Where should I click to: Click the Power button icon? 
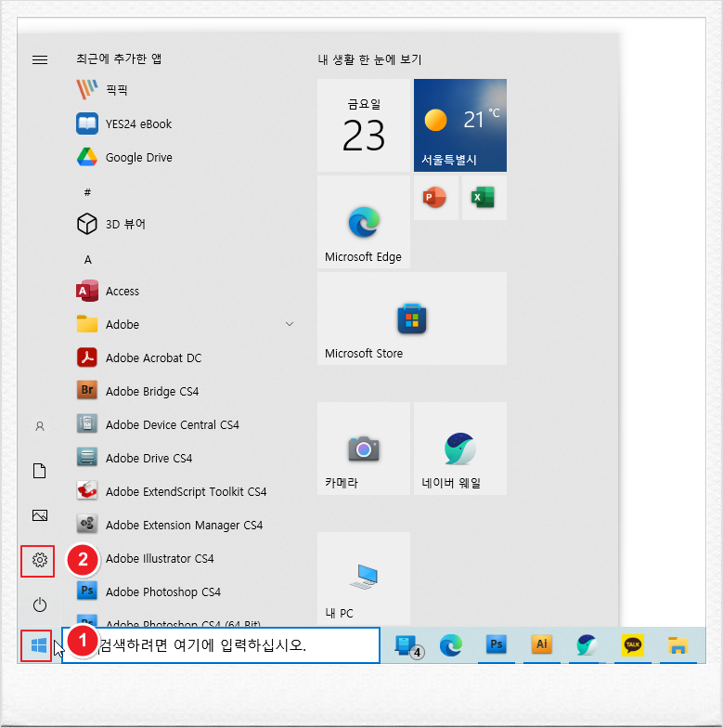(40, 604)
